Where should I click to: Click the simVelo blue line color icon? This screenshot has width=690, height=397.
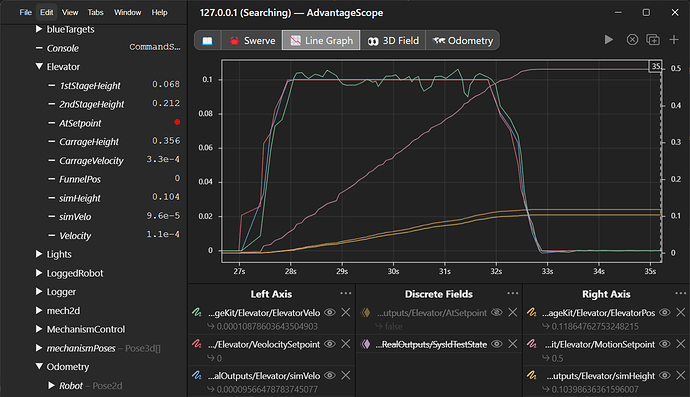[x=197, y=375]
